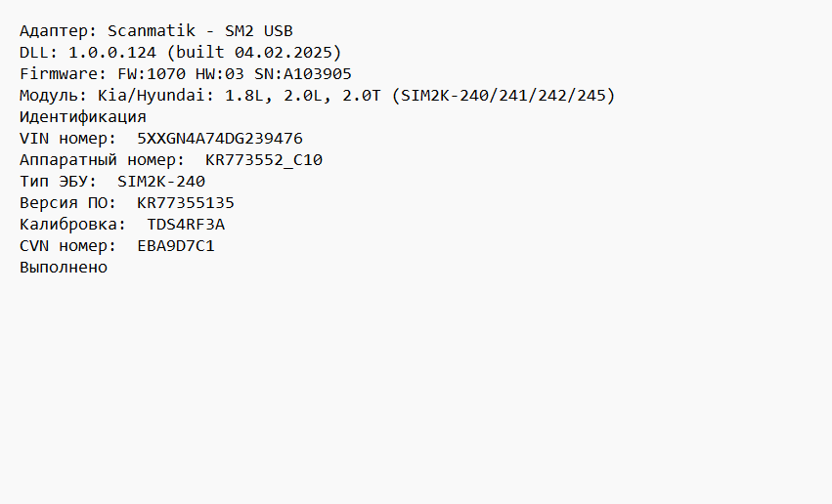Click the Идентификация heading line
The image size is (832, 504).
[x=83, y=116]
